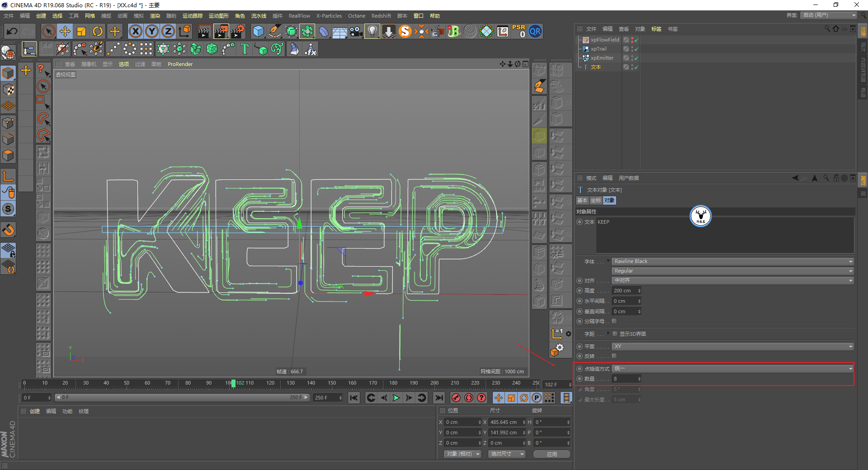Open the 绝对尺寸 size mode dropdown

(507, 454)
